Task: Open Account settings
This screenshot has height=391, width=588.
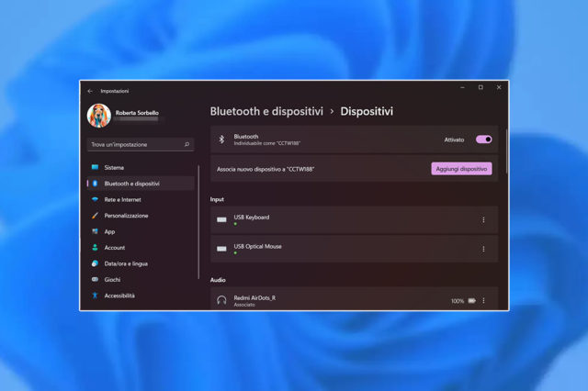Action: 141,248
